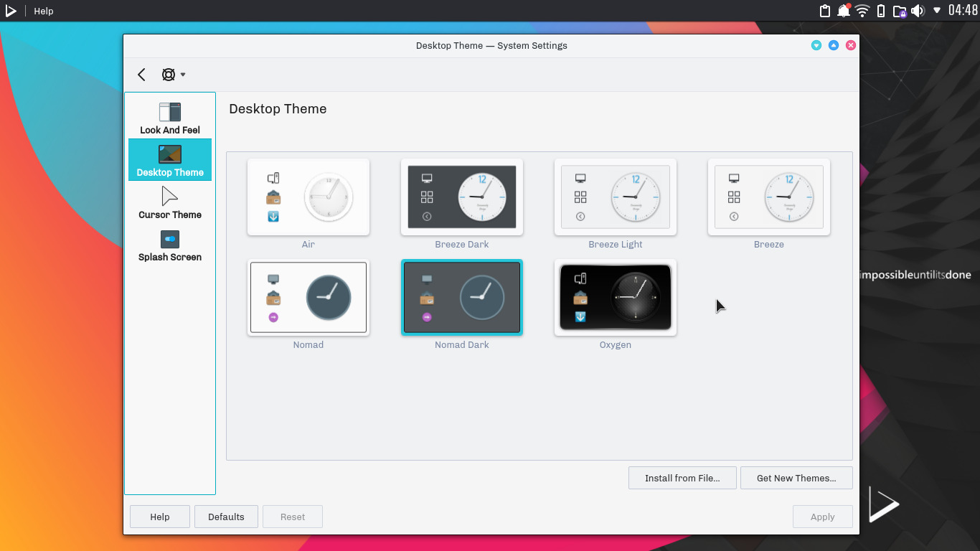The height and width of the screenshot is (551, 980).
Task: Click the Defaults button
Action: click(226, 516)
